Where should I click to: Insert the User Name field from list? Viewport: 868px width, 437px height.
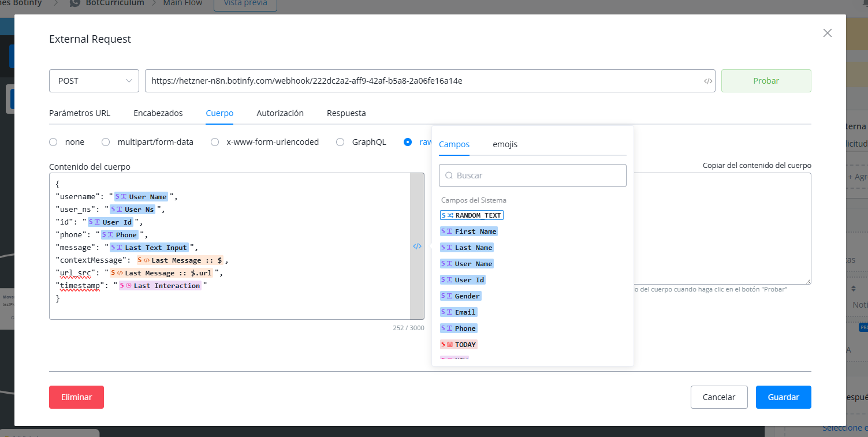tap(467, 264)
